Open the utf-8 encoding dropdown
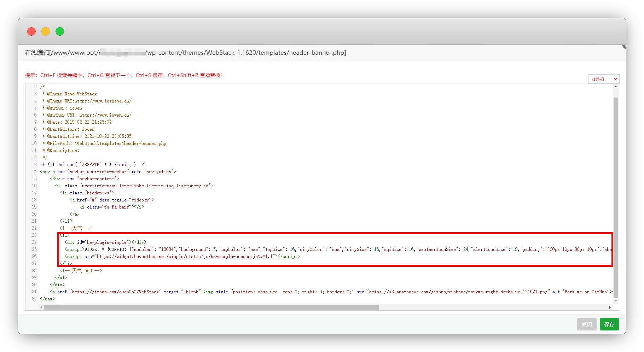Viewport: 644px width, 352px height. click(x=603, y=79)
